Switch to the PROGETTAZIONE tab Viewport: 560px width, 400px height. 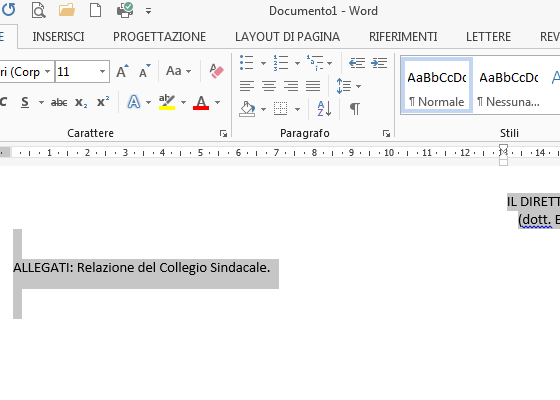(159, 37)
